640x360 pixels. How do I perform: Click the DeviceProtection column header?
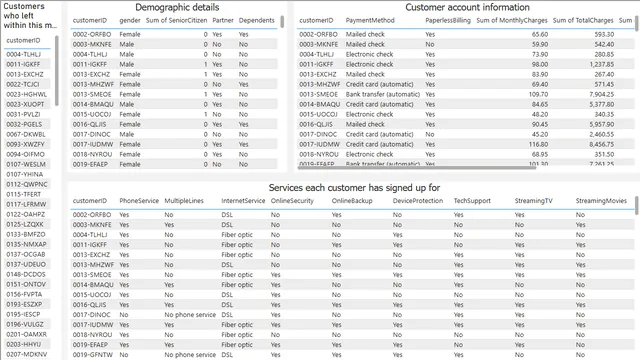[418, 201]
